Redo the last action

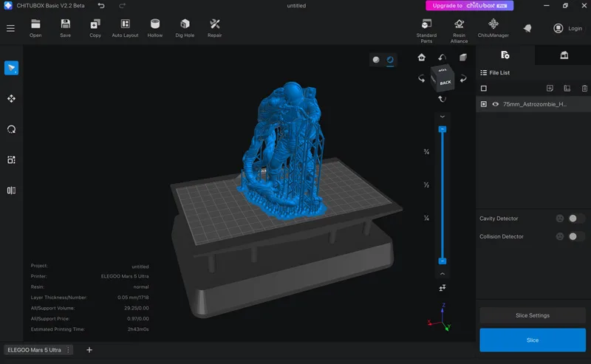122,6
